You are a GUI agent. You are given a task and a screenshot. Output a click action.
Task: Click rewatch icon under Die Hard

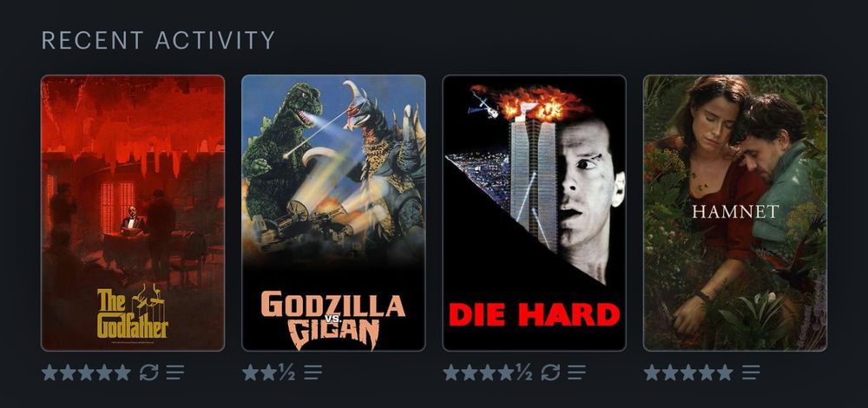tap(550, 372)
